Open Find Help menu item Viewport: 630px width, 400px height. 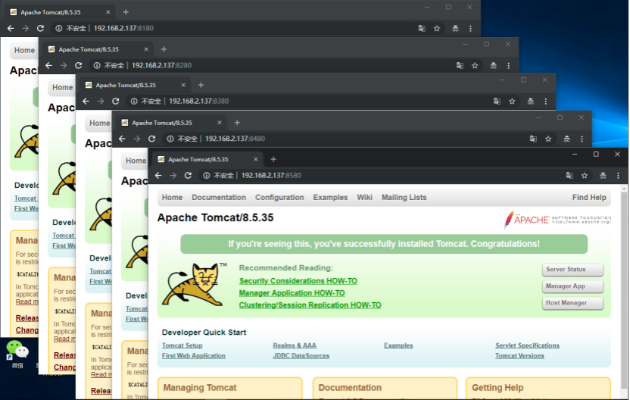(589, 197)
